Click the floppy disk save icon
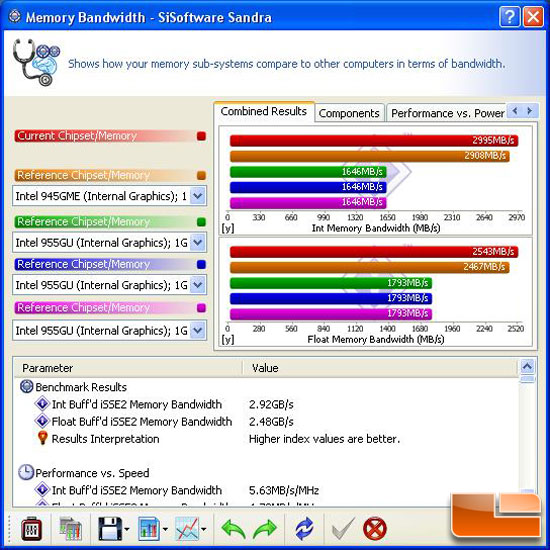550x550 pixels. click(110, 528)
